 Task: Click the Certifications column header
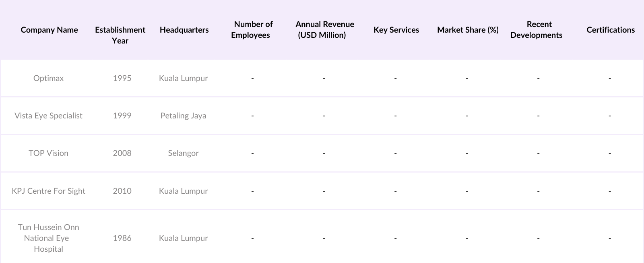pyautogui.click(x=610, y=30)
